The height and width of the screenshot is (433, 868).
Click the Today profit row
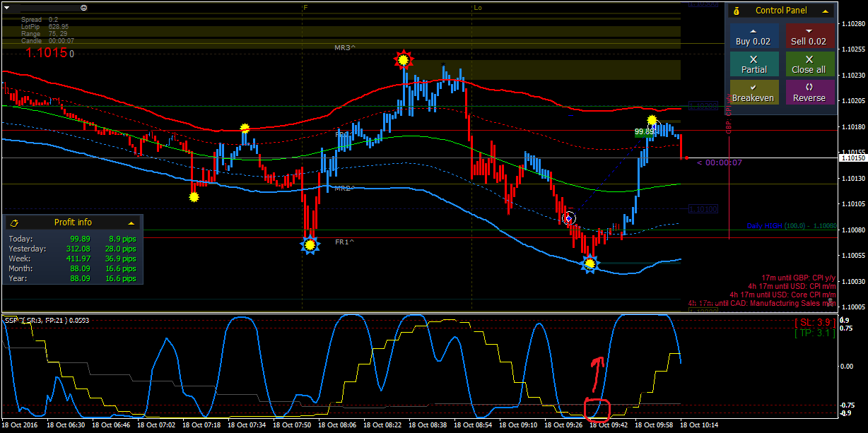click(x=72, y=239)
